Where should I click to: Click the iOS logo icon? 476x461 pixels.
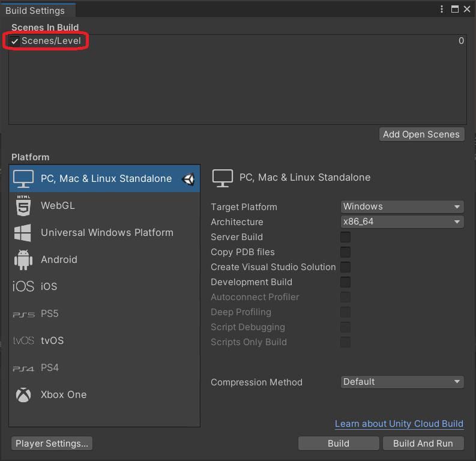(23, 286)
